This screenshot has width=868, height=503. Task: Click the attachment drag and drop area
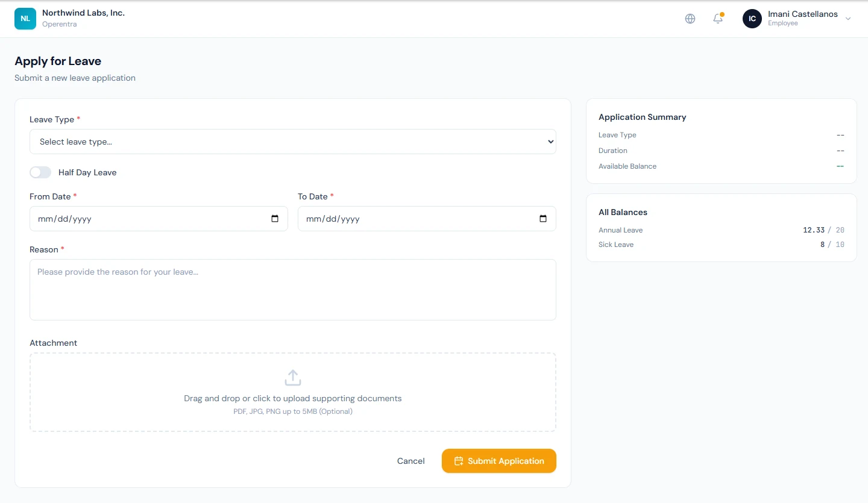point(293,392)
